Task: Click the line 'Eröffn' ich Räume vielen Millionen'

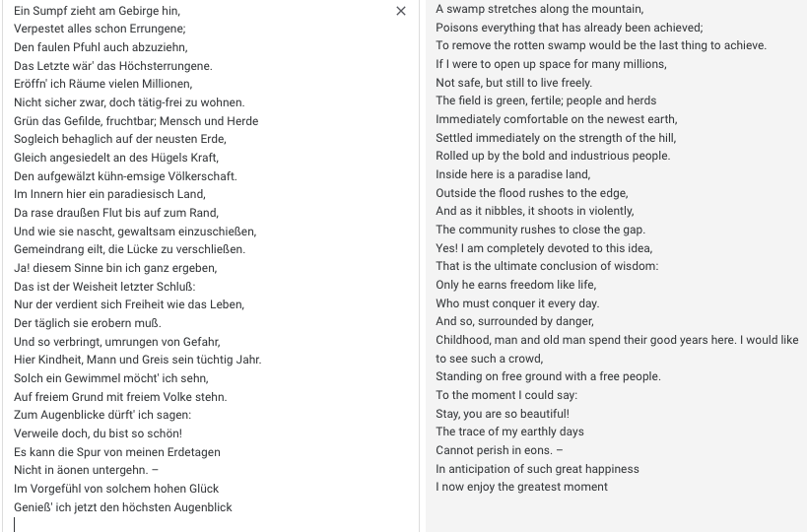Action: (x=102, y=84)
